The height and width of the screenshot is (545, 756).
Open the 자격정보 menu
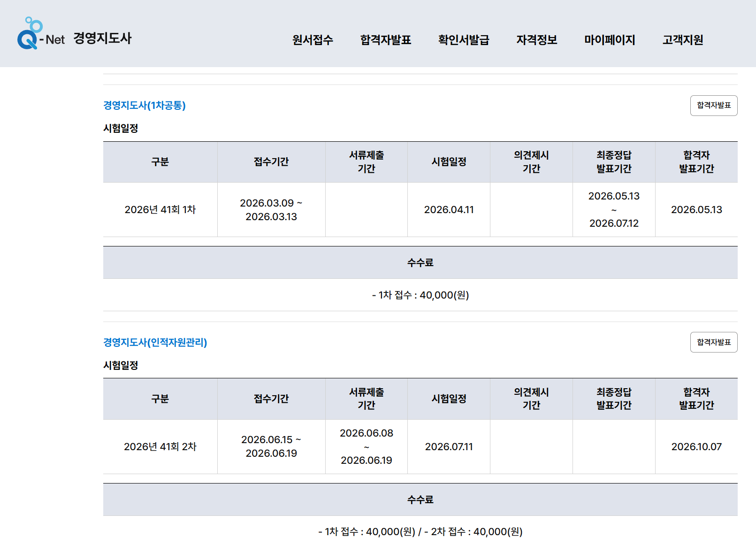pyautogui.click(x=536, y=40)
